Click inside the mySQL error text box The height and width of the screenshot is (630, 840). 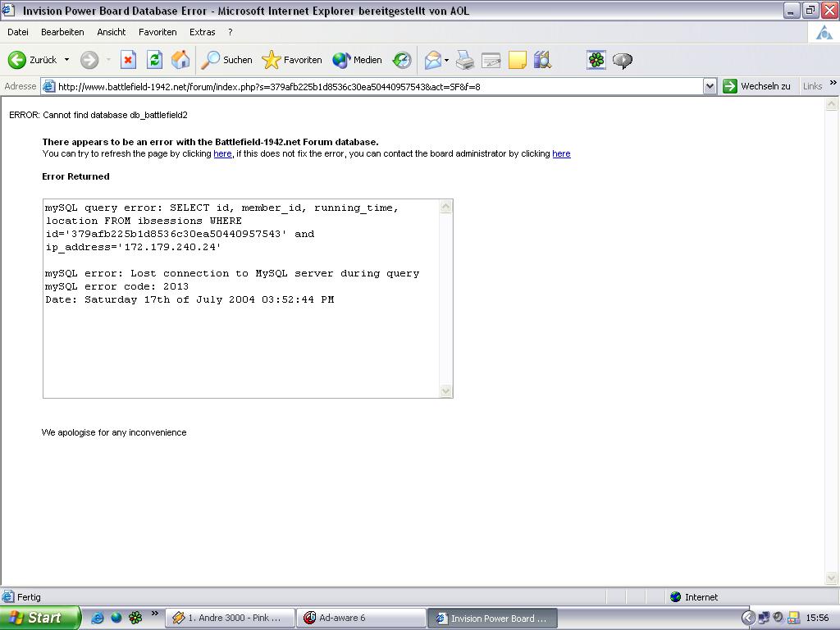point(241,299)
